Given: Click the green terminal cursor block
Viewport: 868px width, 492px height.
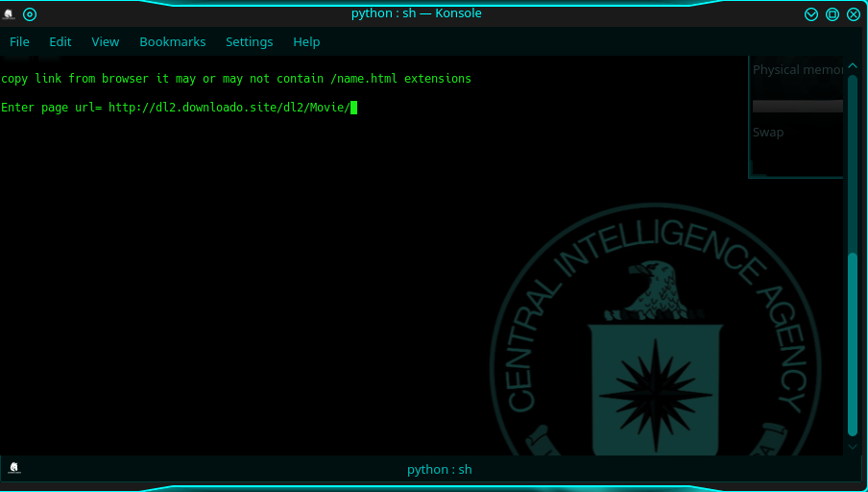Looking at the screenshot, I should (x=353, y=108).
